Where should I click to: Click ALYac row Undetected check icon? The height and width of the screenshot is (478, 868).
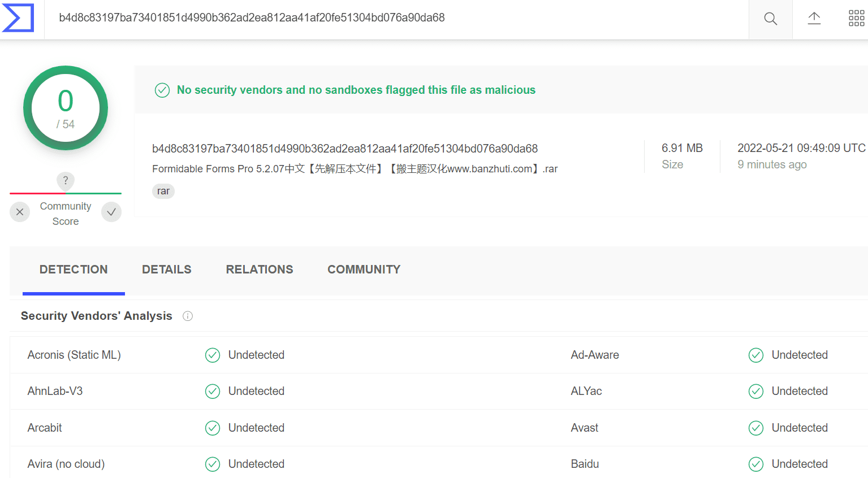(x=756, y=391)
